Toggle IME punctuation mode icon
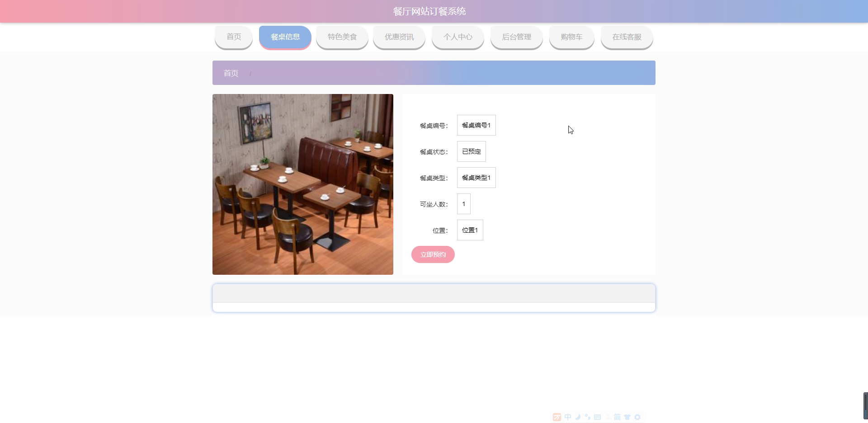 click(x=587, y=417)
